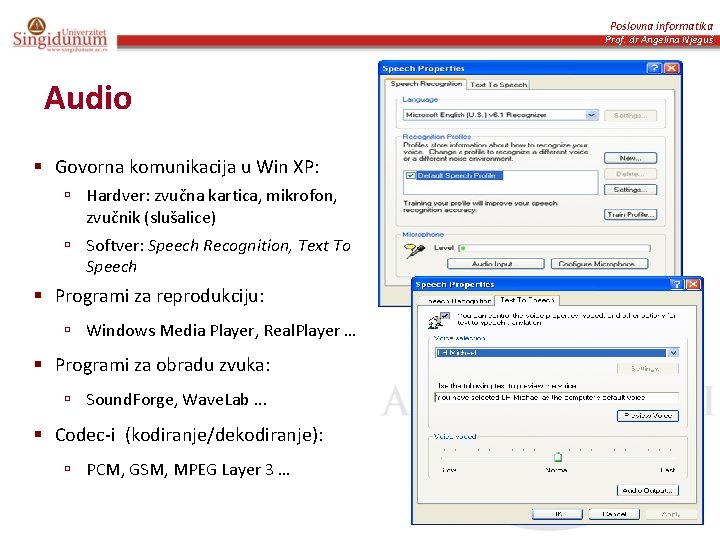Click the Preview Voice button
Image resolution: width=720 pixels, height=540 pixels.
[x=647, y=416]
